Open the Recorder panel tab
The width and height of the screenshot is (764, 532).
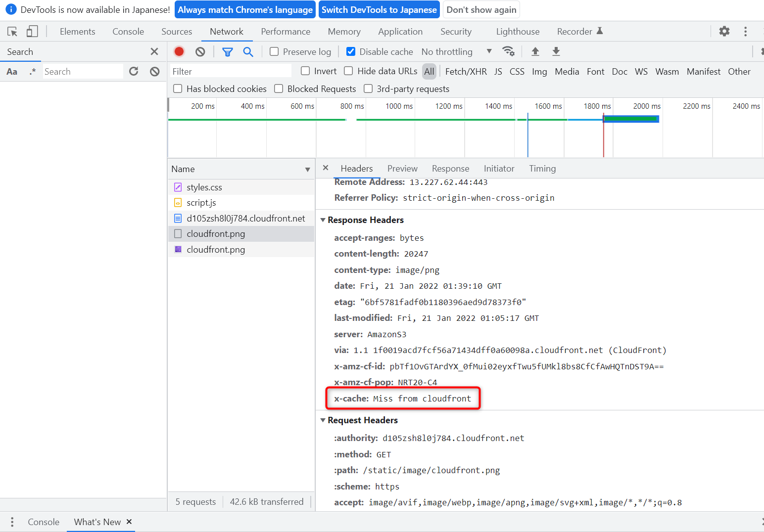pyautogui.click(x=579, y=32)
